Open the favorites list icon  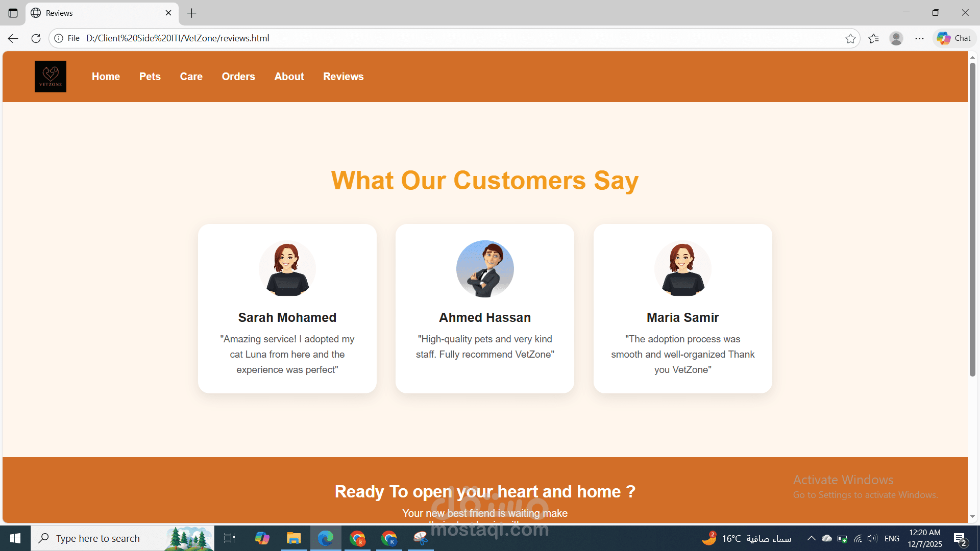[x=873, y=38]
